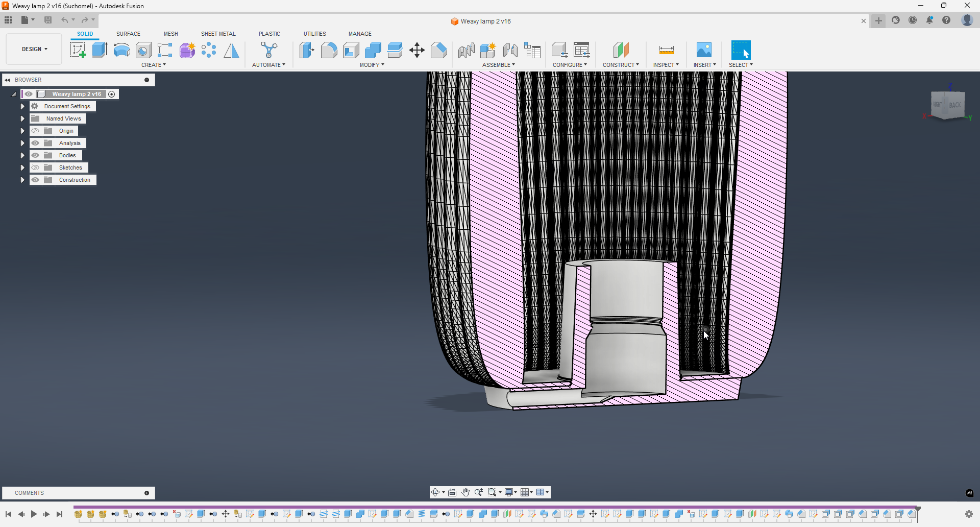Collapse the BROWSER panel with arrows

pyautogui.click(x=8, y=80)
